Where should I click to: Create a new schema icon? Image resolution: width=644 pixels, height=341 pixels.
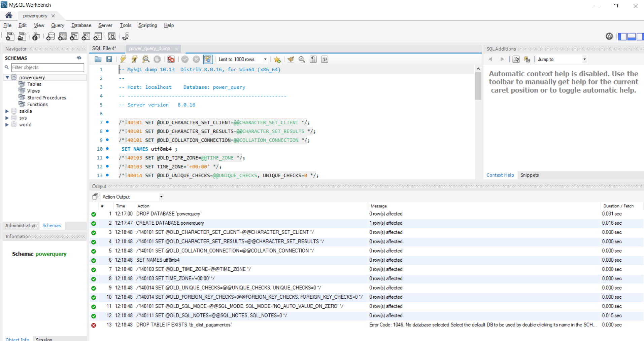pyautogui.click(x=50, y=36)
